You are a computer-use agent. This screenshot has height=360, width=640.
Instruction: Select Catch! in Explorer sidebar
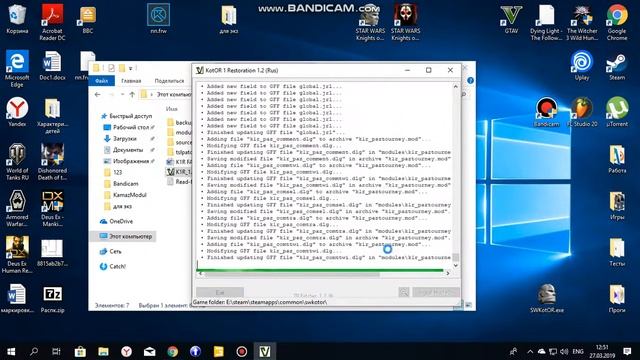tap(113, 267)
